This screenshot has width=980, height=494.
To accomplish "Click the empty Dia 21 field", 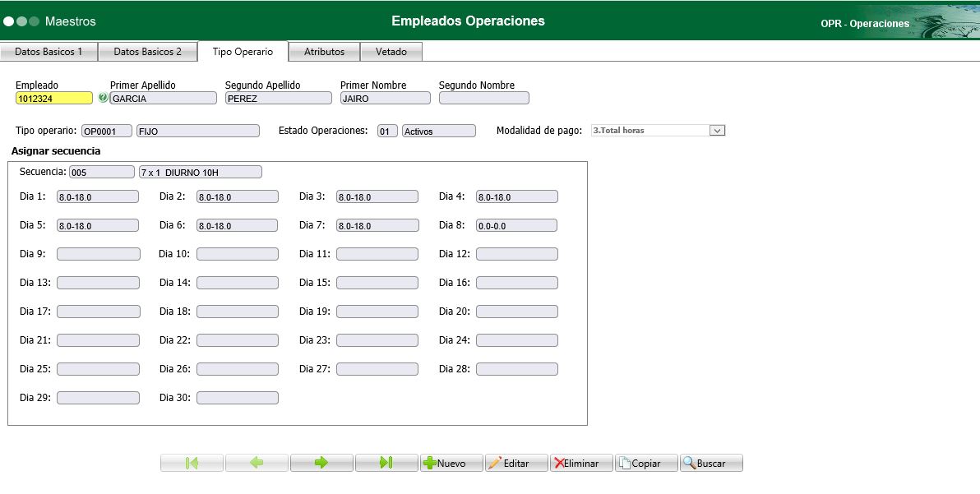I will coord(98,340).
